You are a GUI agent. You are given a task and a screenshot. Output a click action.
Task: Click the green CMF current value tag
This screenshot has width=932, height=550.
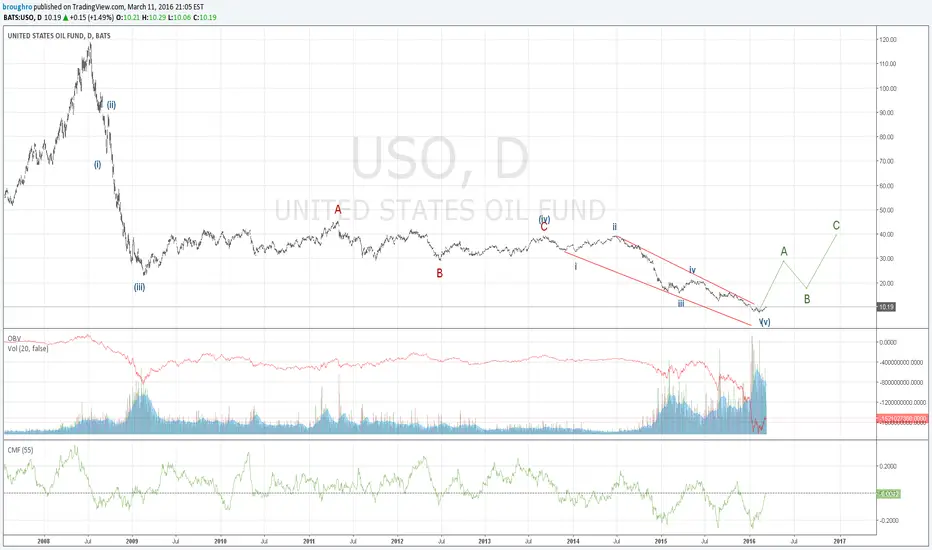[x=889, y=494]
